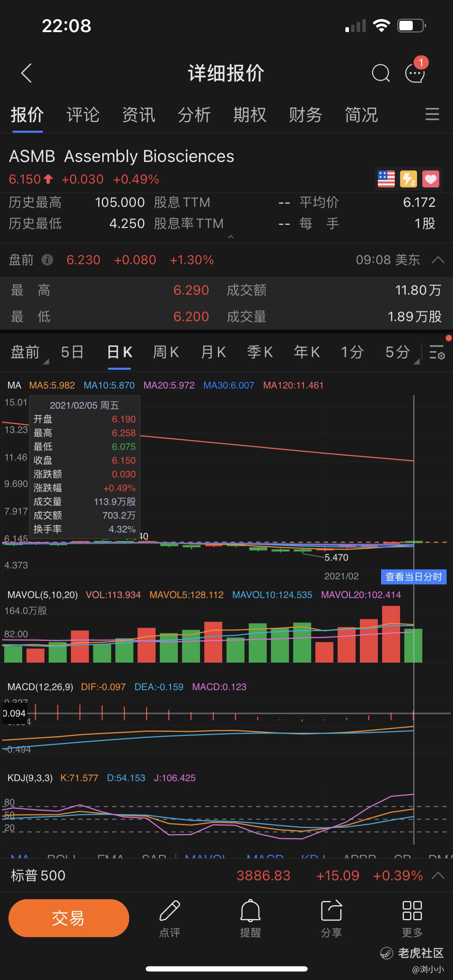453x980 pixels.
Task: Tap the 6.230 pre-market price
Action: click(x=83, y=260)
